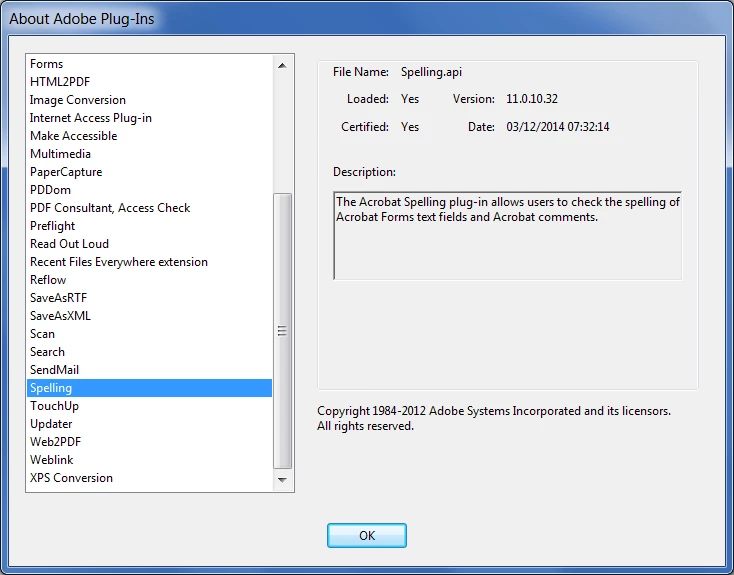Select Internet Access Plug-in entry

pyautogui.click(x=149, y=118)
